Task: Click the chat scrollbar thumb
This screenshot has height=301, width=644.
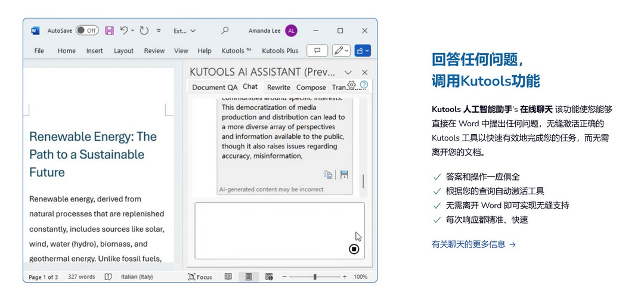Action: 363,181
